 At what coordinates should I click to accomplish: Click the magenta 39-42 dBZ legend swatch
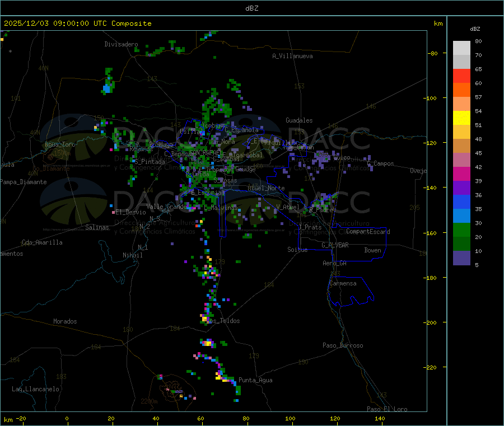tap(461, 174)
